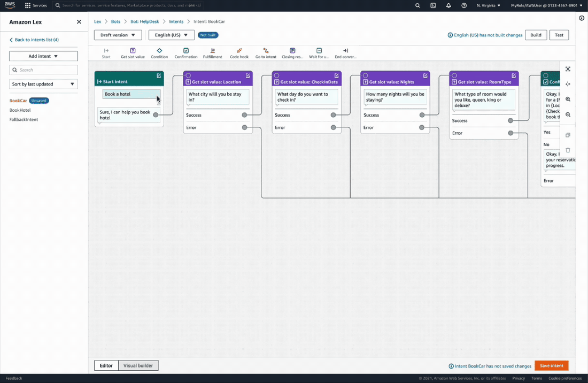The width and height of the screenshot is (588, 383).
Task: Open the Feedback link
Action: (x=14, y=378)
